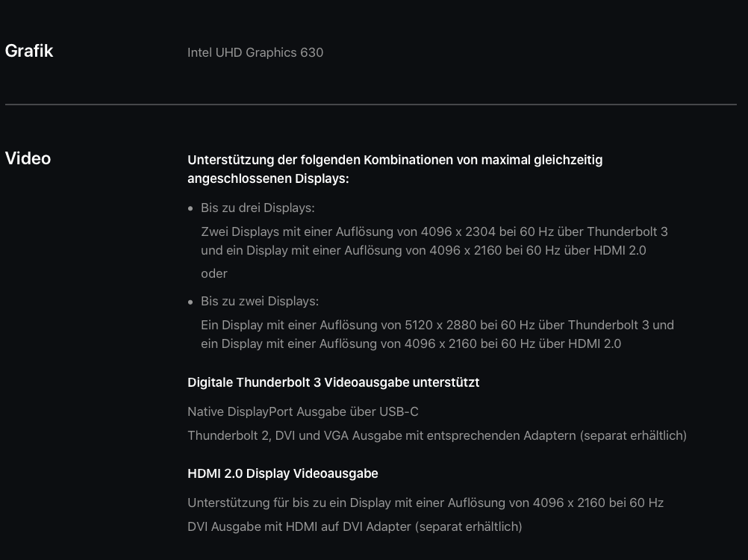The width and height of the screenshot is (748, 560).
Task: Click the "Native DisplayPort Ausgabe über USB-C" line
Action: click(x=303, y=411)
